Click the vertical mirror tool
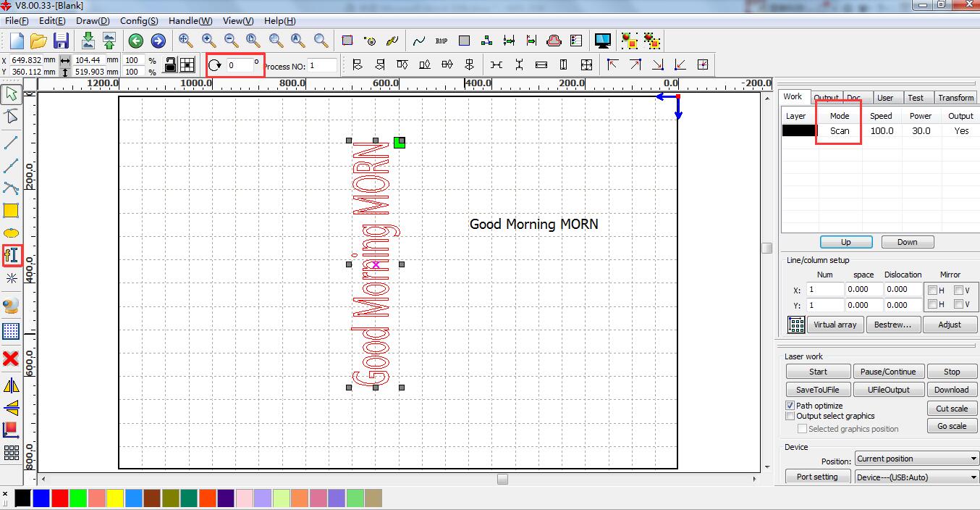 [11, 408]
